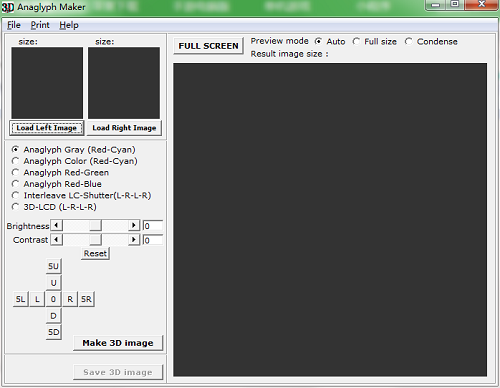Click the R move-right button
This screenshot has height=388, width=500.
70,299
